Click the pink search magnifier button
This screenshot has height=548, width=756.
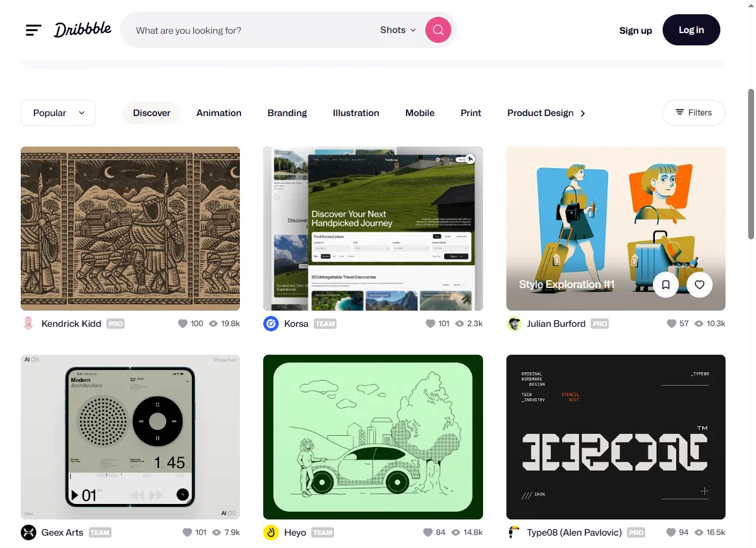[x=438, y=30]
